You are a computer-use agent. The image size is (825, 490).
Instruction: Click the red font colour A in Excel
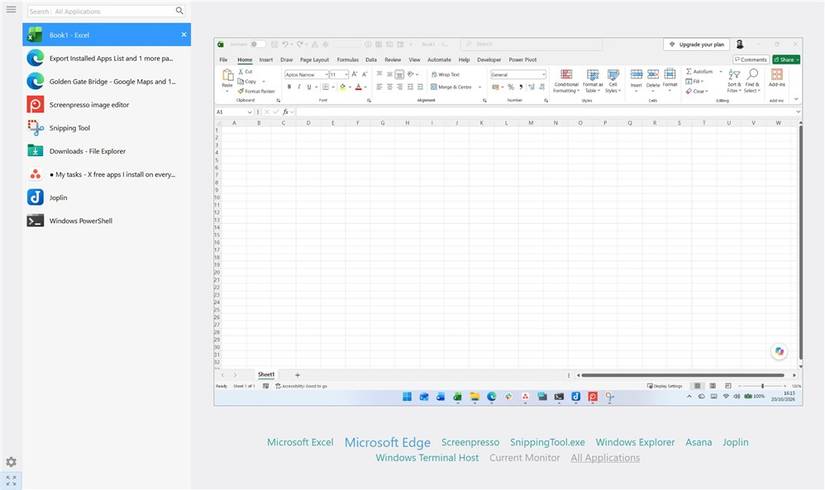(x=358, y=87)
